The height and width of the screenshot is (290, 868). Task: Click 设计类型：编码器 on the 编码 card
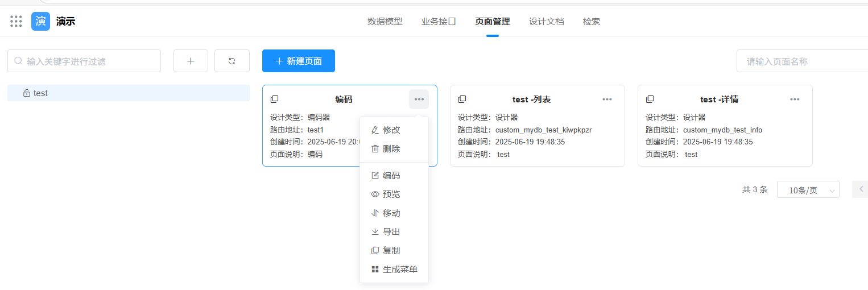[x=300, y=117]
